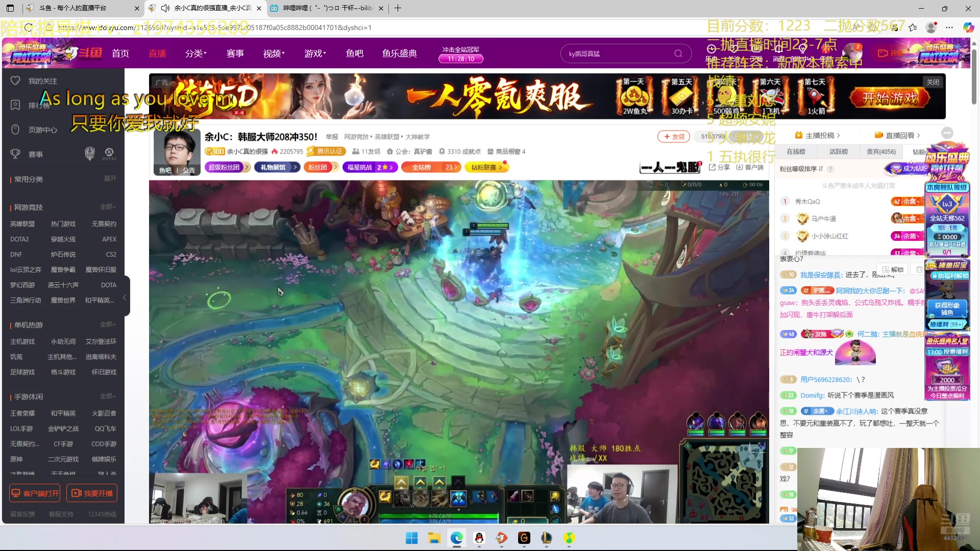Screen dimensions: 980x551
Task: Open Windows Start menu
Action: (411, 538)
